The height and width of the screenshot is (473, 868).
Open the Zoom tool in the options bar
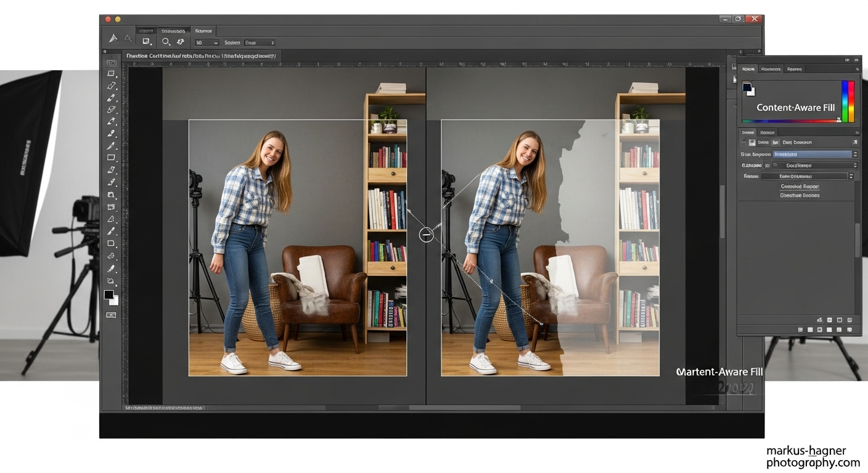click(166, 42)
